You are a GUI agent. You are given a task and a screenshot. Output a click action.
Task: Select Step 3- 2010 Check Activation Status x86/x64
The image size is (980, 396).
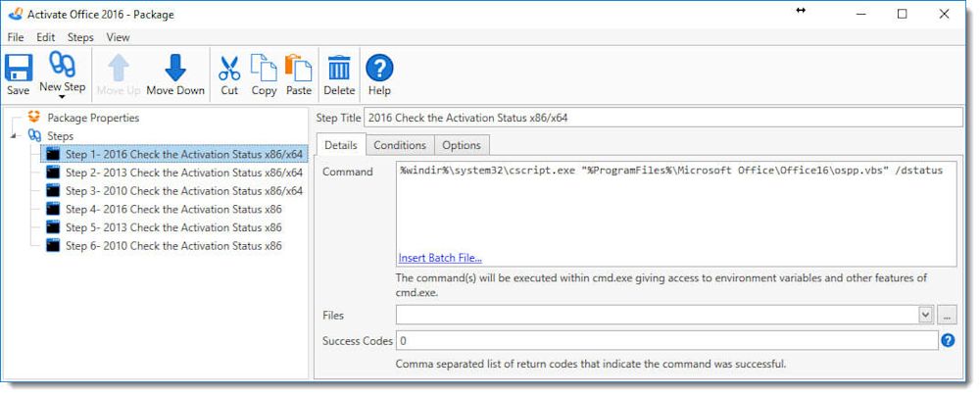click(184, 191)
